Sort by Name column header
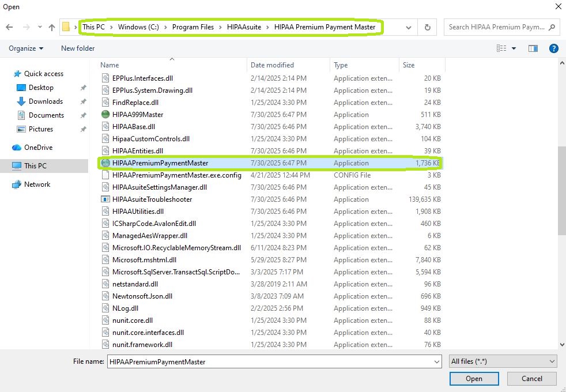The height and width of the screenshot is (392, 566). (x=110, y=65)
